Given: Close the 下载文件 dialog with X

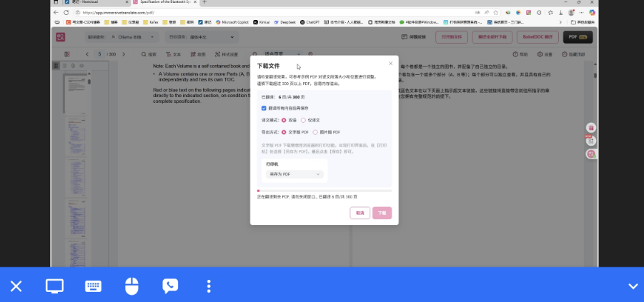Looking at the screenshot, I should click(x=390, y=64).
